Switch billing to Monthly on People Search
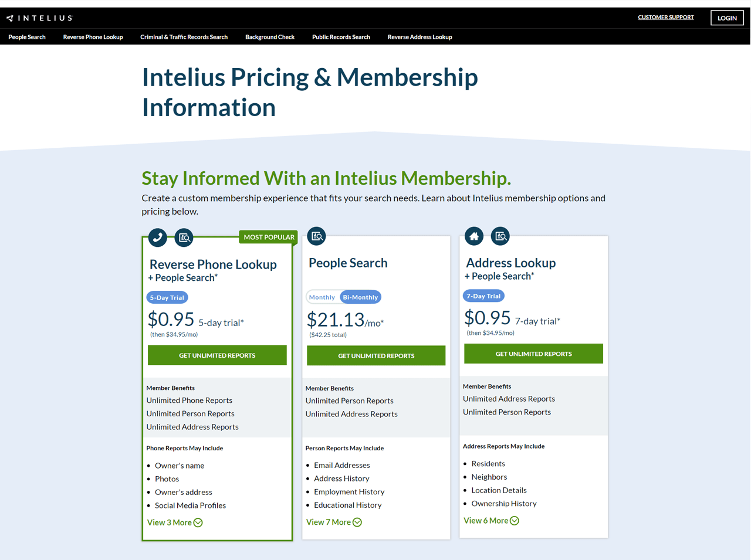Viewport: 751px width, 560px height. [322, 297]
